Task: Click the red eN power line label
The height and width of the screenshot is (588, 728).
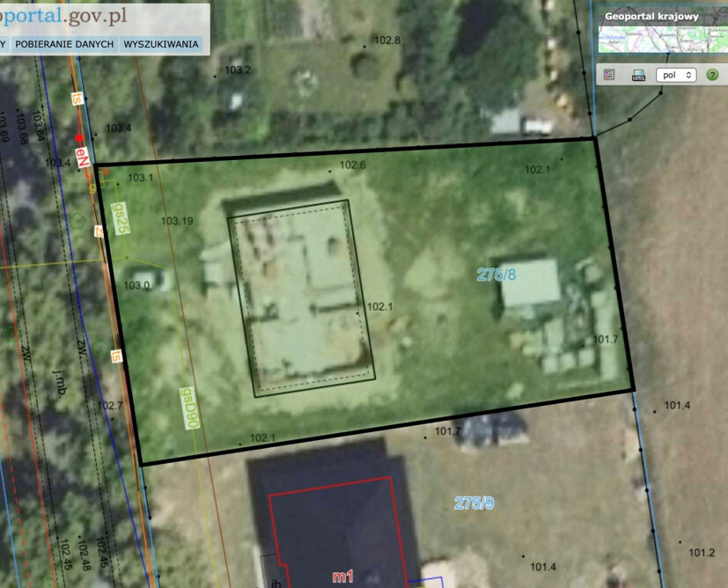Action: point(82,158)
